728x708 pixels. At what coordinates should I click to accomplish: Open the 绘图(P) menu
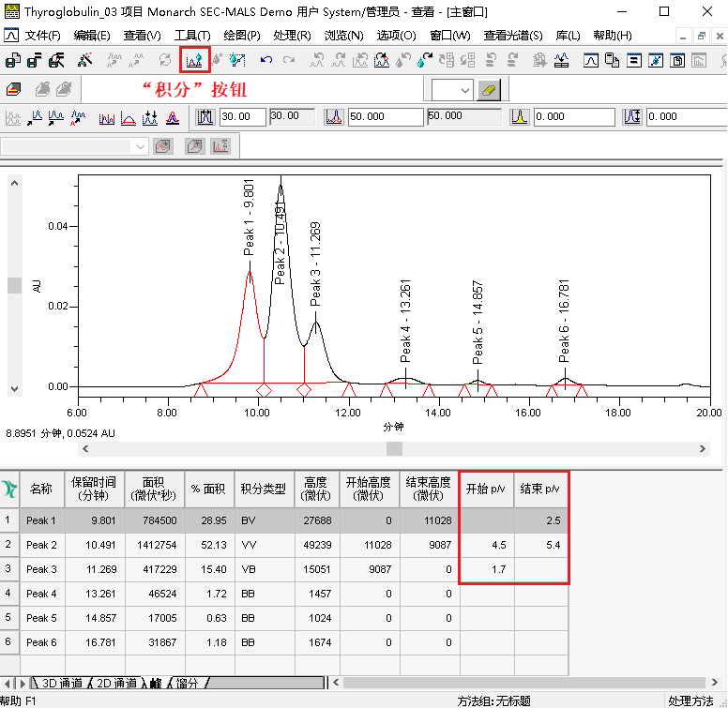pos(242,36)
